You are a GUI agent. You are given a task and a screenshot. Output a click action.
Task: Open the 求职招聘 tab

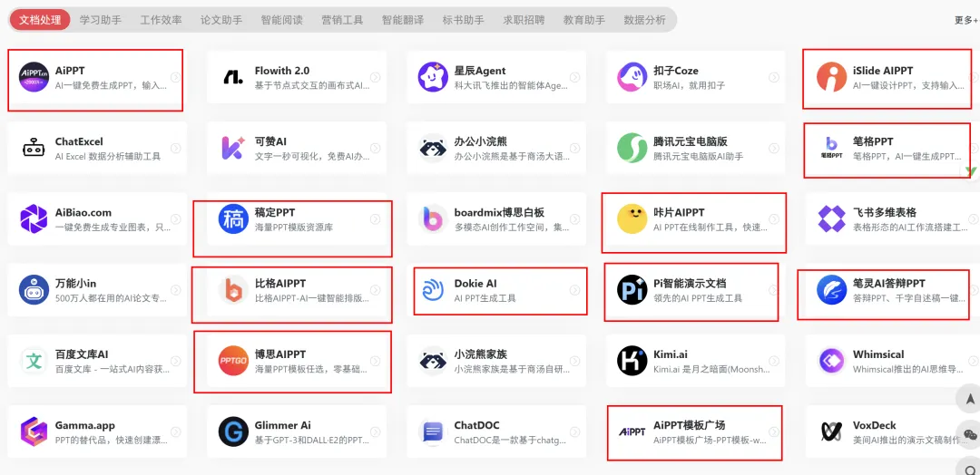click(x=524, y=20)
